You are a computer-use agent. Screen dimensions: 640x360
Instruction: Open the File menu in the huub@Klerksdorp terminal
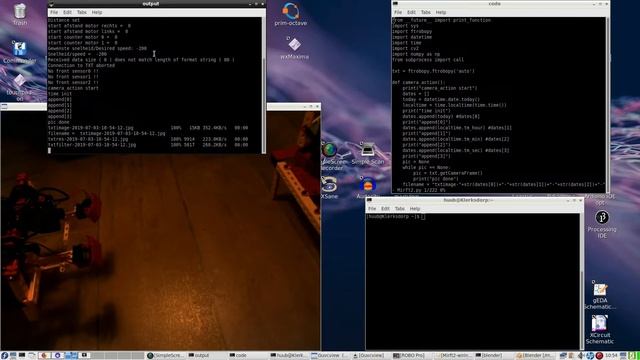coord(372,209)
